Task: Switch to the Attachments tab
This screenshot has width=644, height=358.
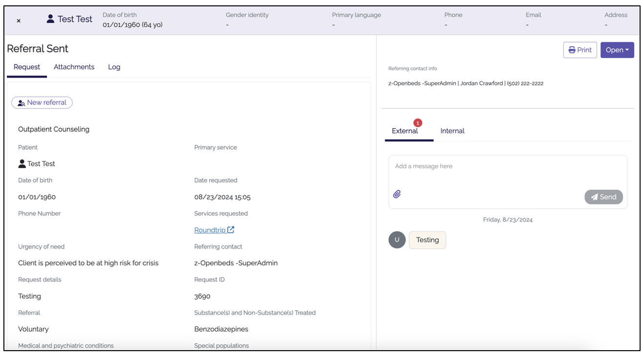Action: click(x=74, y=67)
